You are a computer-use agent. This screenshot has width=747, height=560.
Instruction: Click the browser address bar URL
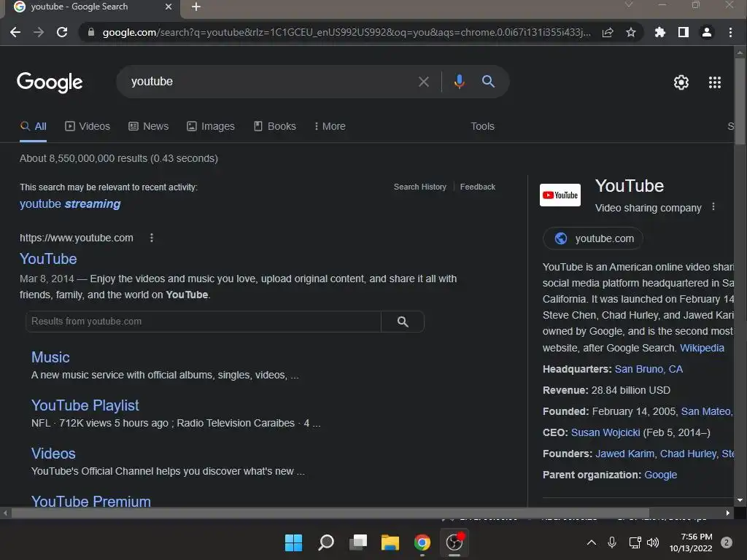(x=347, y=32)
